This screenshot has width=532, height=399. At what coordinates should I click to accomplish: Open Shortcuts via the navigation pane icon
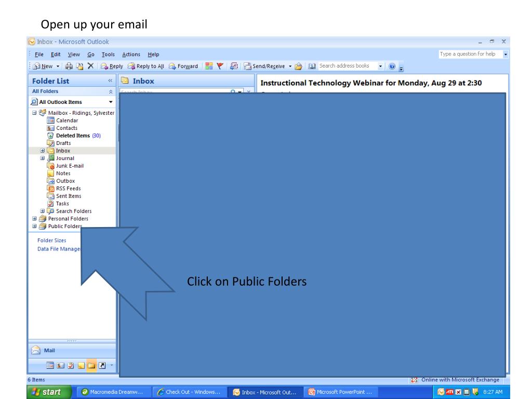[x=102, y=365]
